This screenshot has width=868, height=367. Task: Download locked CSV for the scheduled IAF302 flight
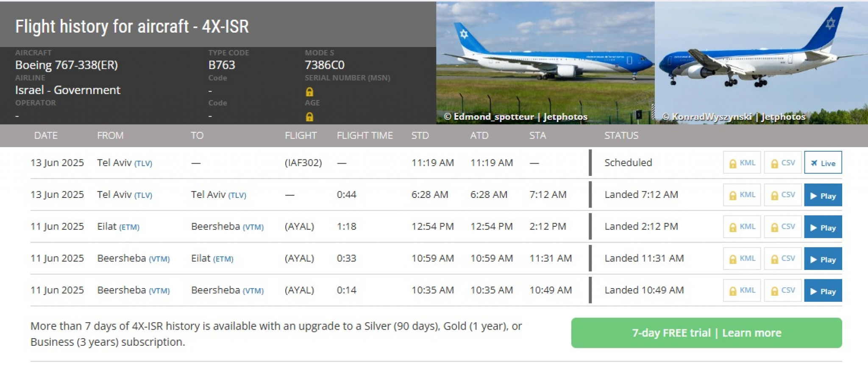click(782, 163)
